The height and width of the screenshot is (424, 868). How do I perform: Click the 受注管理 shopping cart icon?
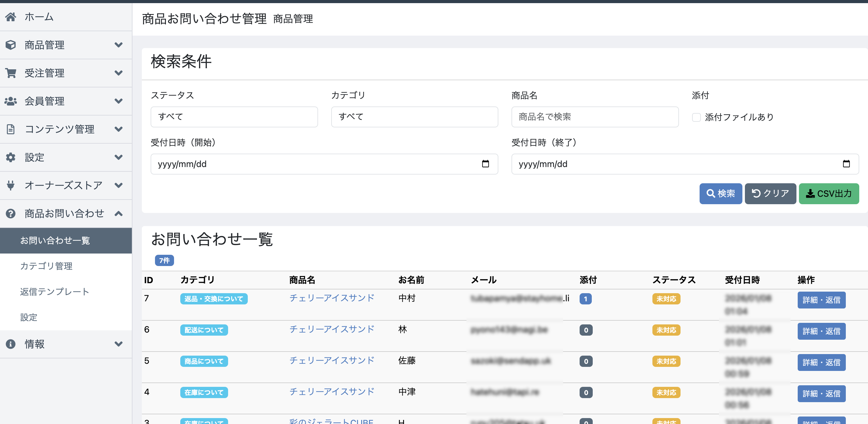(10, 73)
